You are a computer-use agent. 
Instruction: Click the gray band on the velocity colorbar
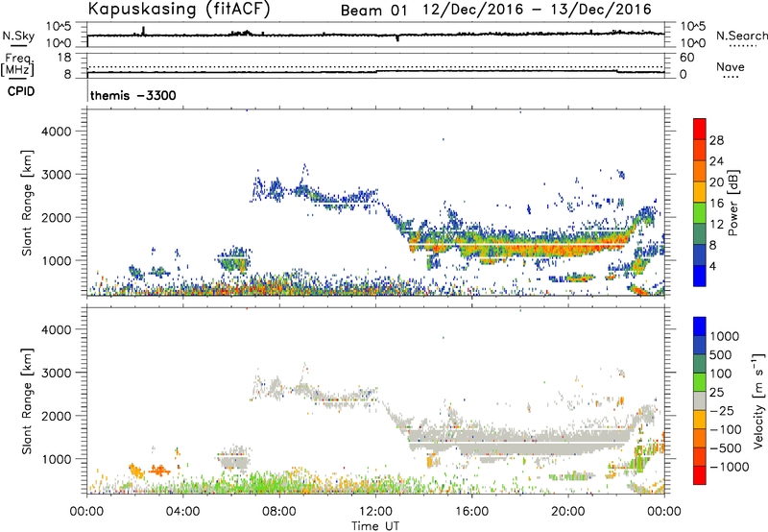pos(700,400)
